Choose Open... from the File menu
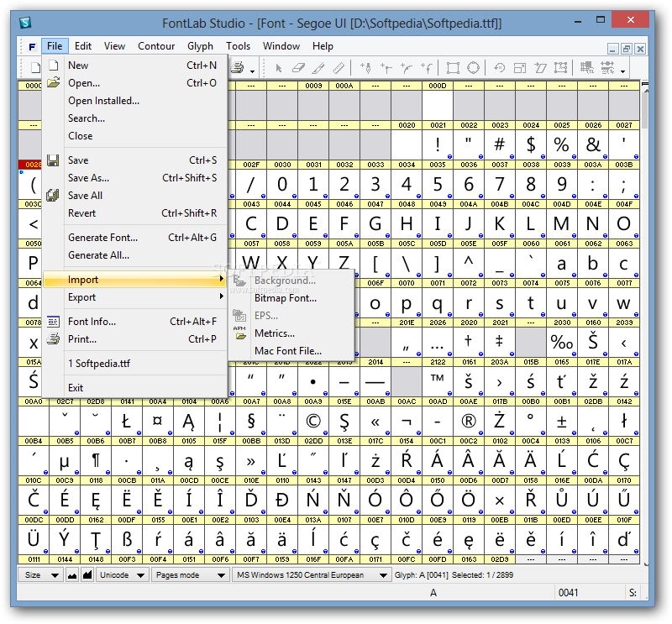 click(x=134, y=83)
